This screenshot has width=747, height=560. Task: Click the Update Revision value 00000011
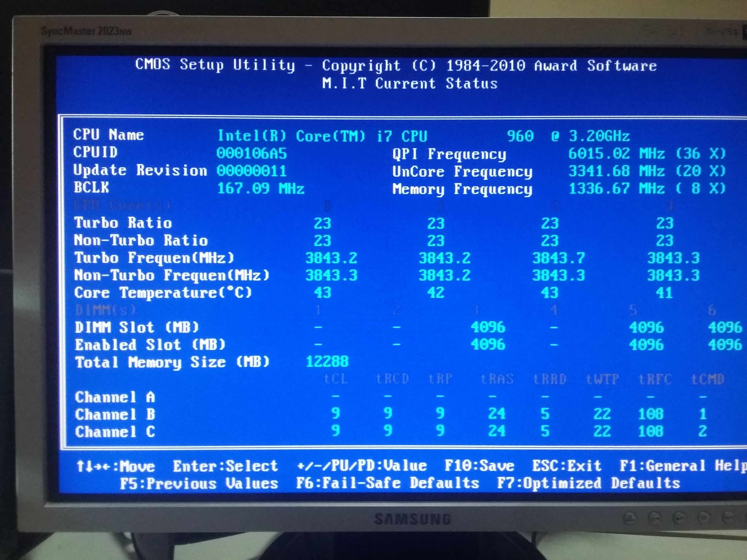tap(252, 171)
